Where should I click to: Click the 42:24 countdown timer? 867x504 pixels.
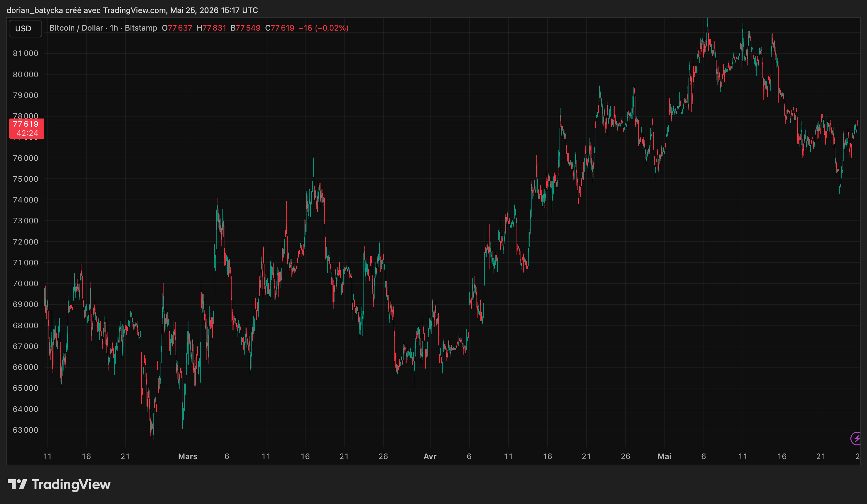[28, 133]
